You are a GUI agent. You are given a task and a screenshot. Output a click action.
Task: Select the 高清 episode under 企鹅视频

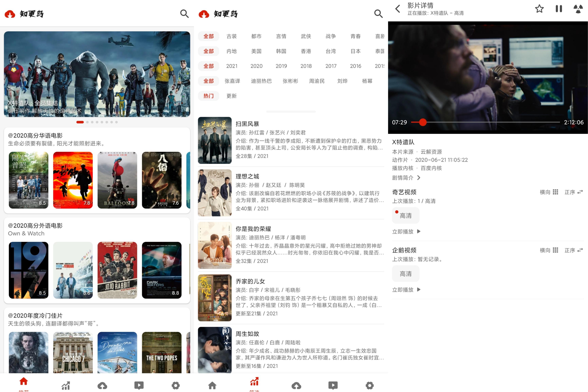pyautogui.click(x=406, y=274)
